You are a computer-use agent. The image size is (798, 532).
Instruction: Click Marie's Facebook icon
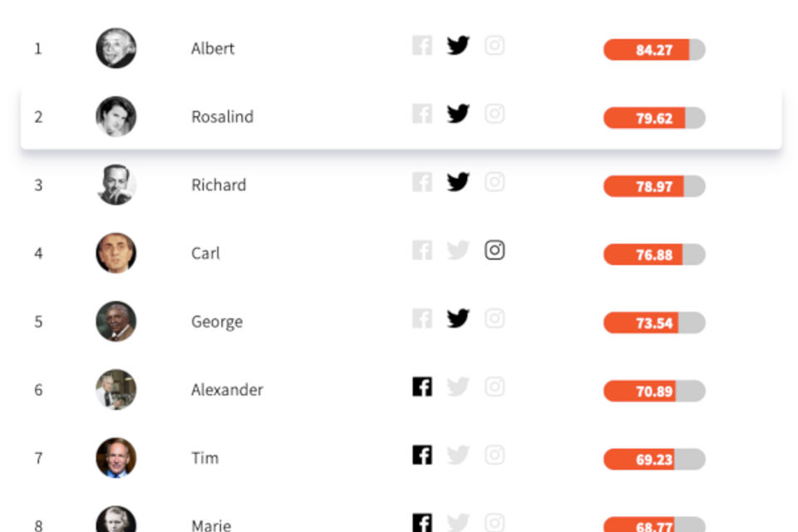point(422,522)
